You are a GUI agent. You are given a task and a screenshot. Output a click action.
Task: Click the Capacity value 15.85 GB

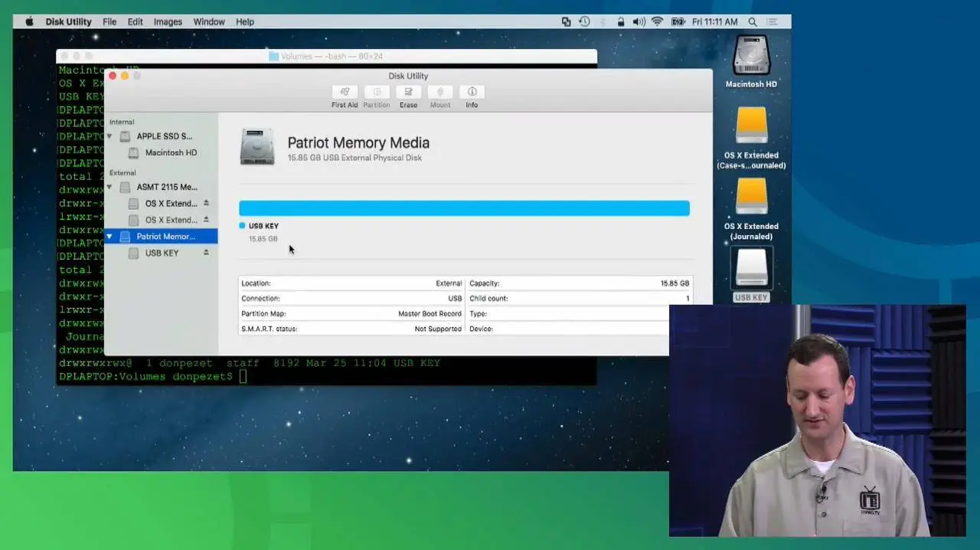(675, 283)
